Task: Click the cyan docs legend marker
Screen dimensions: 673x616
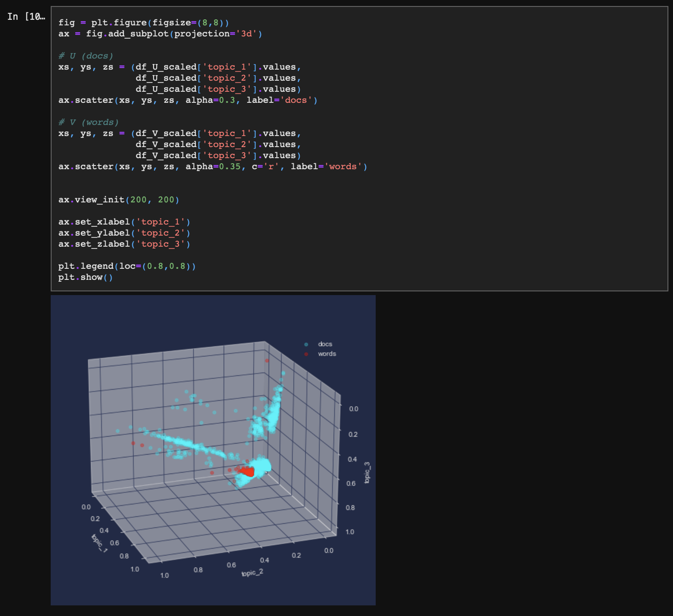Action: [x=306, y=344]
